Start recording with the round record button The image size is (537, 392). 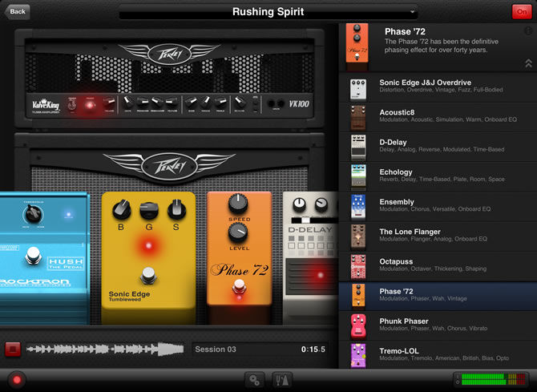pyautogui.click(x=17, y=380)
